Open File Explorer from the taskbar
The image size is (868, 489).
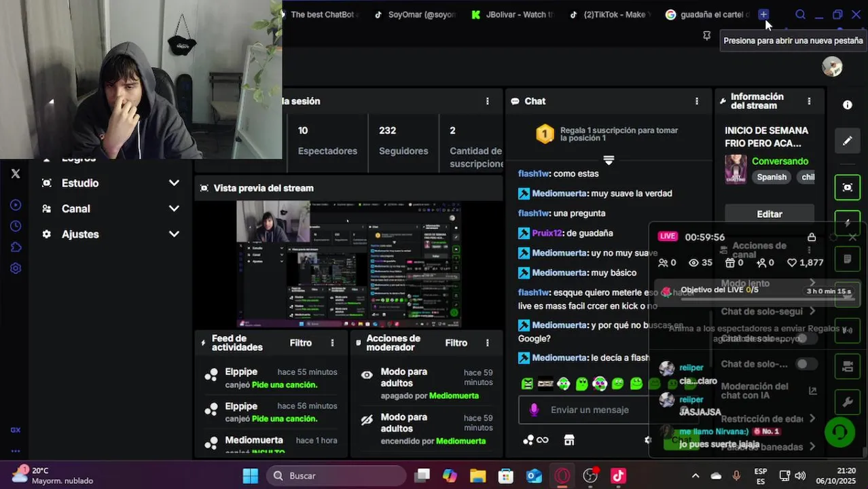click(477, 475)
